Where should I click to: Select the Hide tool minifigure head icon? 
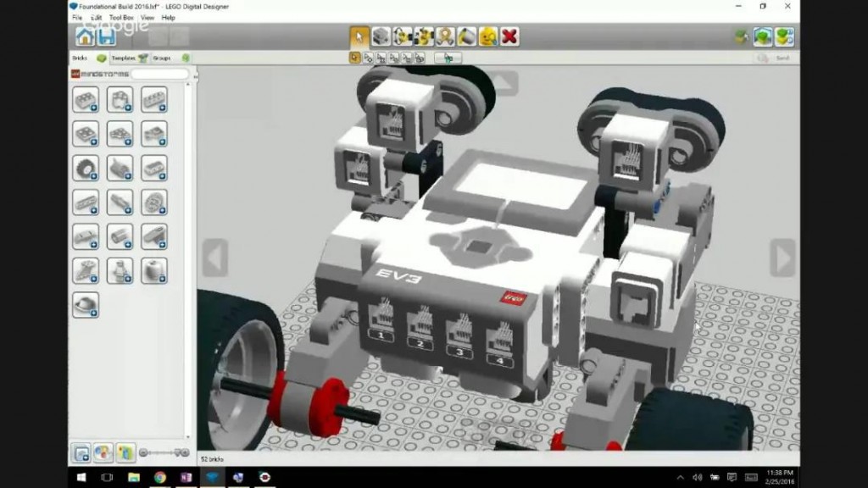click(x=488, y=37)
